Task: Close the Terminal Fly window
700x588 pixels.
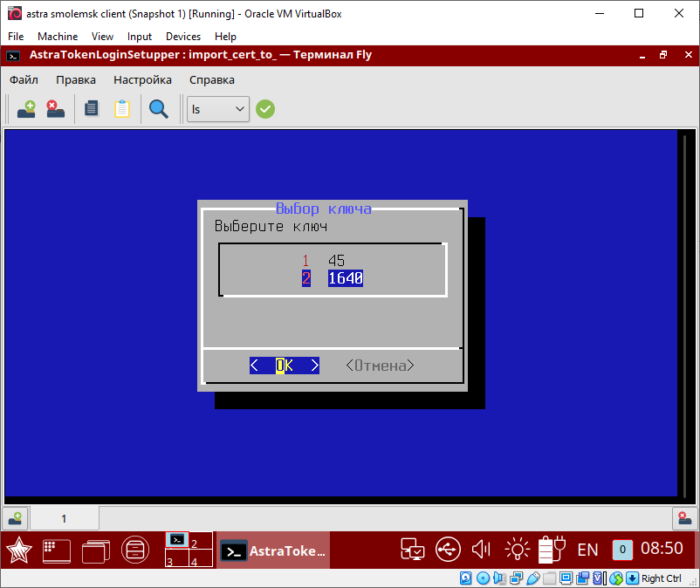Action: point(689,55)
